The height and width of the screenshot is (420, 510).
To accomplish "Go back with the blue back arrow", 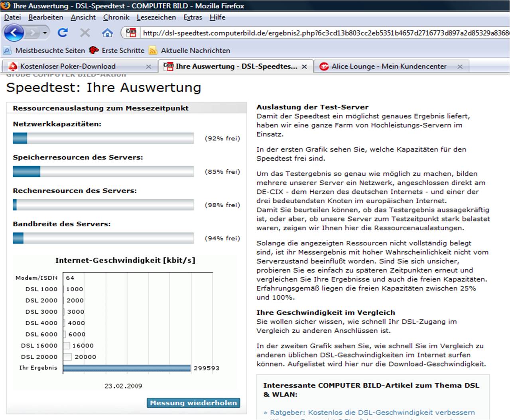I will [x=14, y=33].
